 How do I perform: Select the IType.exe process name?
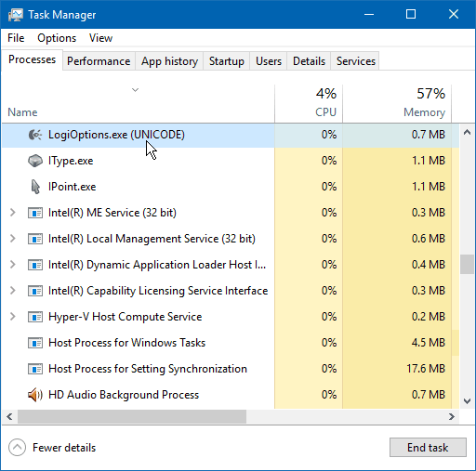coord(71,161)
